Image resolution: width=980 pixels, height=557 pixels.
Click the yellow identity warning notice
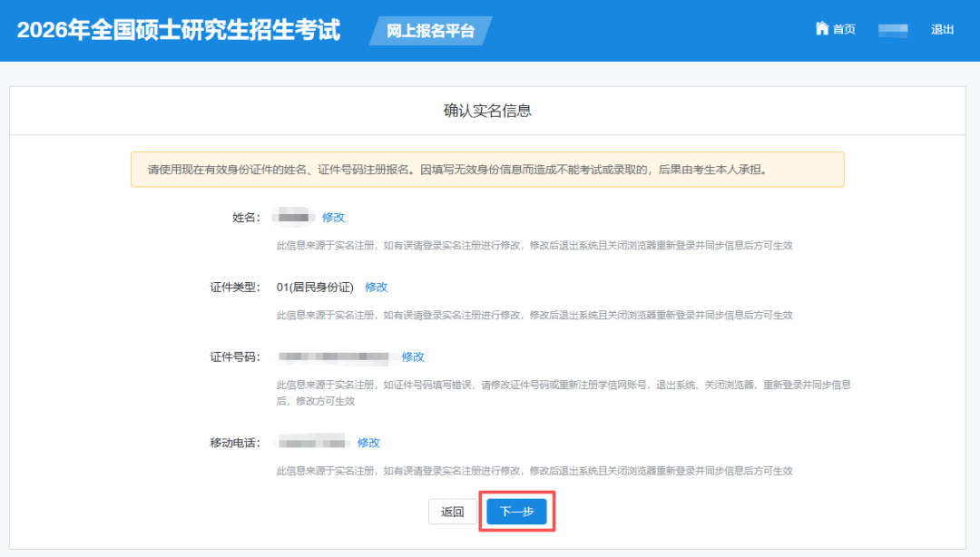click(x=487, y=170)
